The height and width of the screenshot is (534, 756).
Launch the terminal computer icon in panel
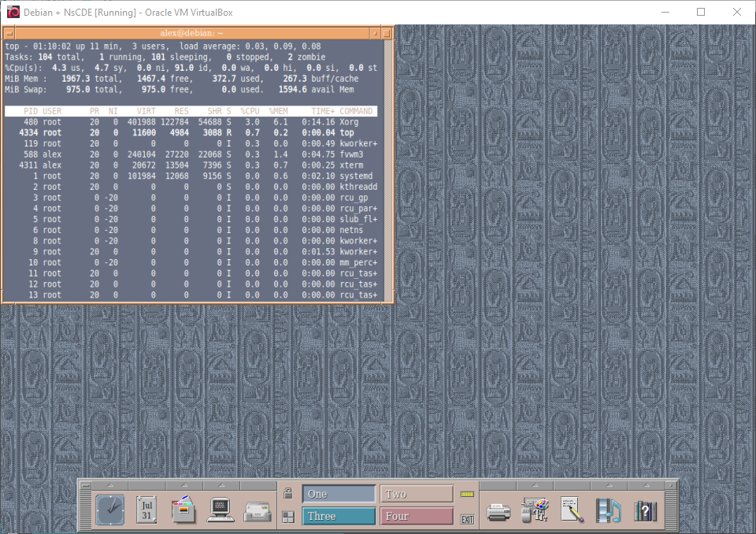pos(220,510)
